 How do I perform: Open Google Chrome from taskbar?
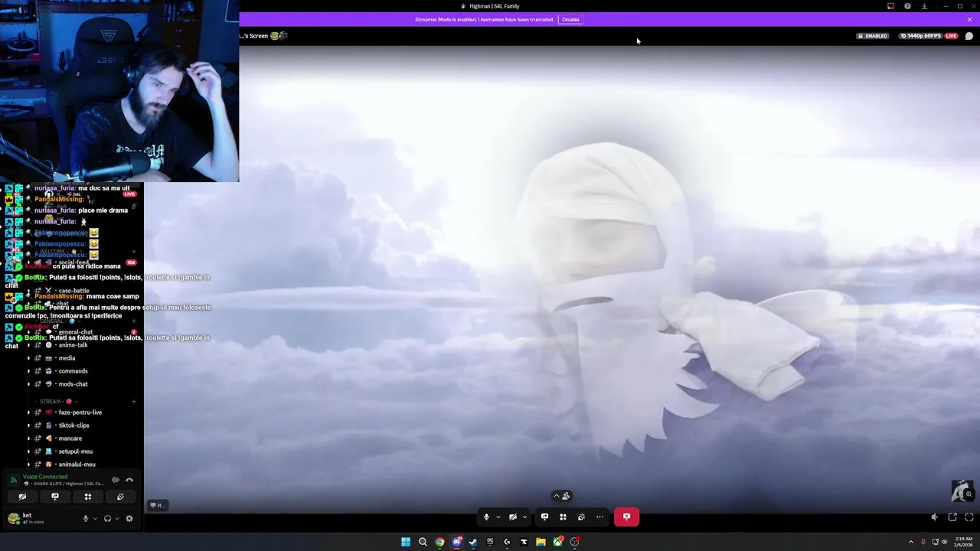(439, 542)
